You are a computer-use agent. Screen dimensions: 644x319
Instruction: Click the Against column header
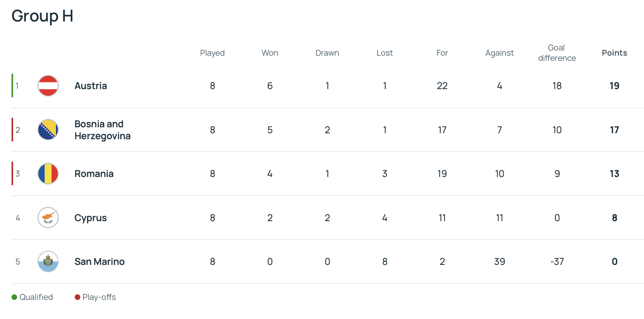(499, 53)
